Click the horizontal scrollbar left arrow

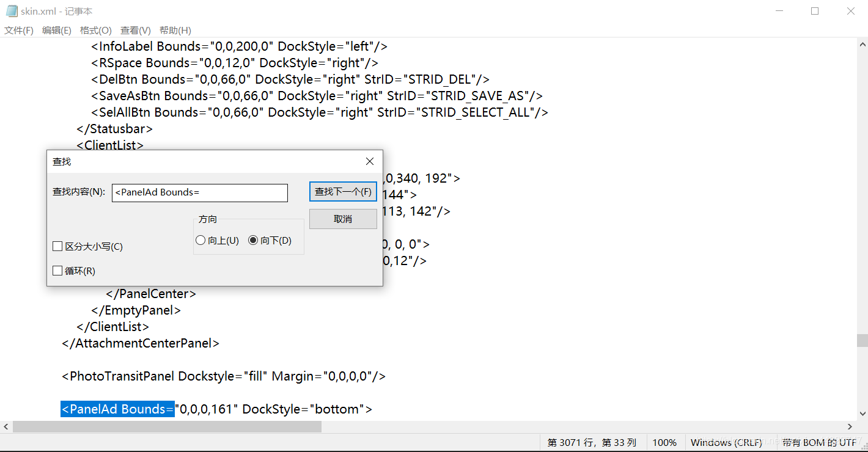coord(6,426)
